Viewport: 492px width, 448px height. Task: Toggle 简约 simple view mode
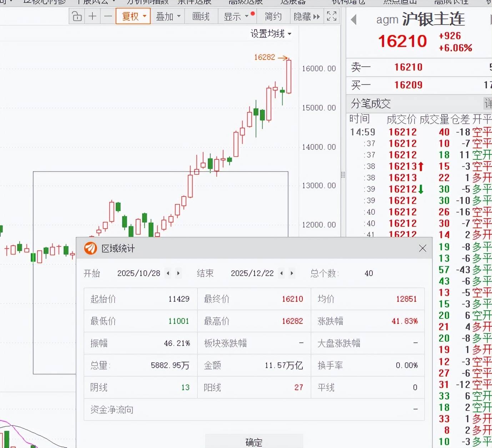coord(273,16)
